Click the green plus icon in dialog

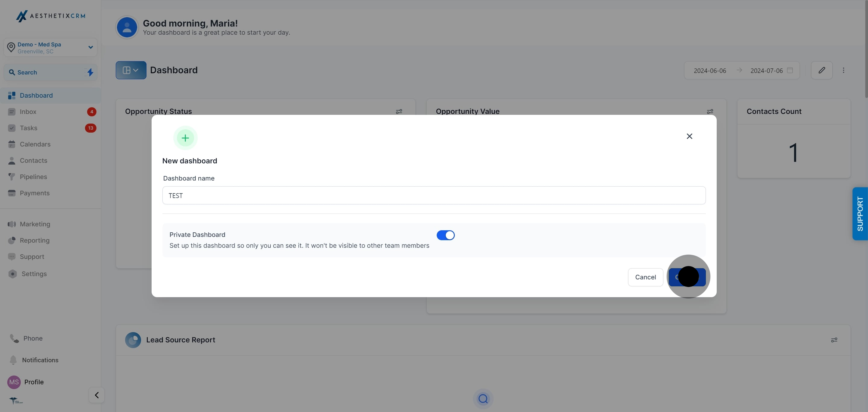click(185, 138)
